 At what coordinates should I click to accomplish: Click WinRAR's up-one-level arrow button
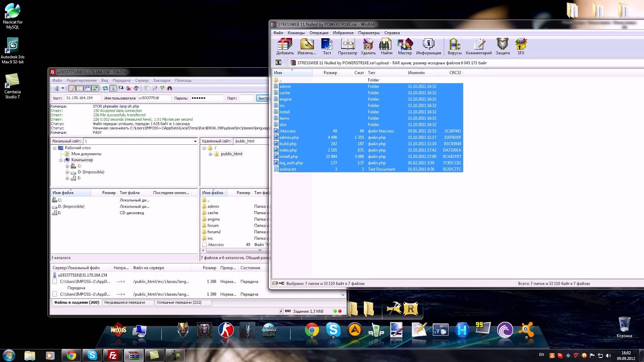(278, 63)
